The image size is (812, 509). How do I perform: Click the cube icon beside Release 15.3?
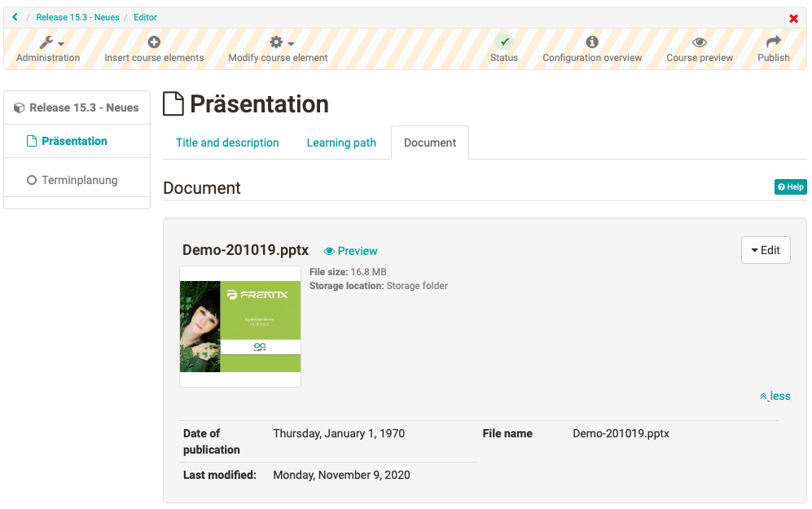click(20, 108)
